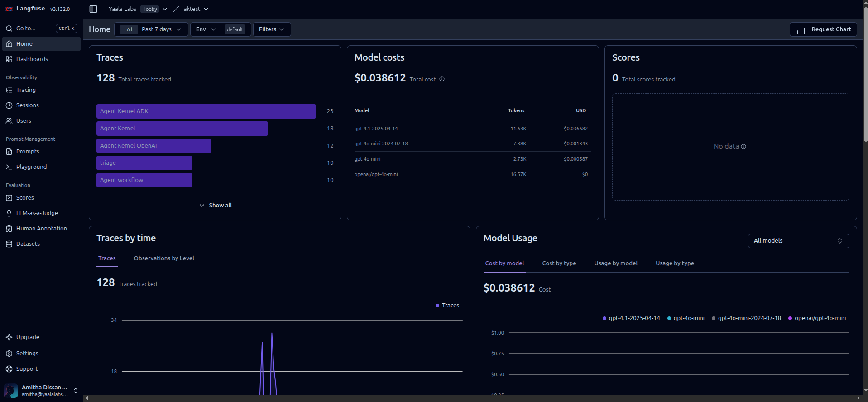Click the 16.57K tokens value

pos(518,174)
